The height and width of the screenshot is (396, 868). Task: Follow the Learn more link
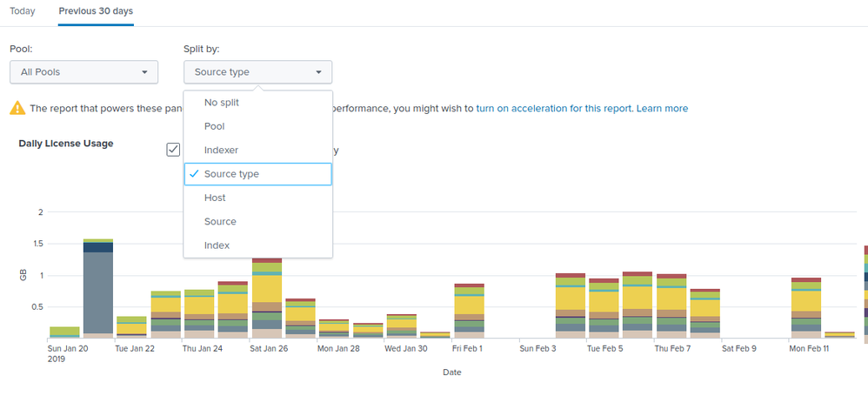662,109
